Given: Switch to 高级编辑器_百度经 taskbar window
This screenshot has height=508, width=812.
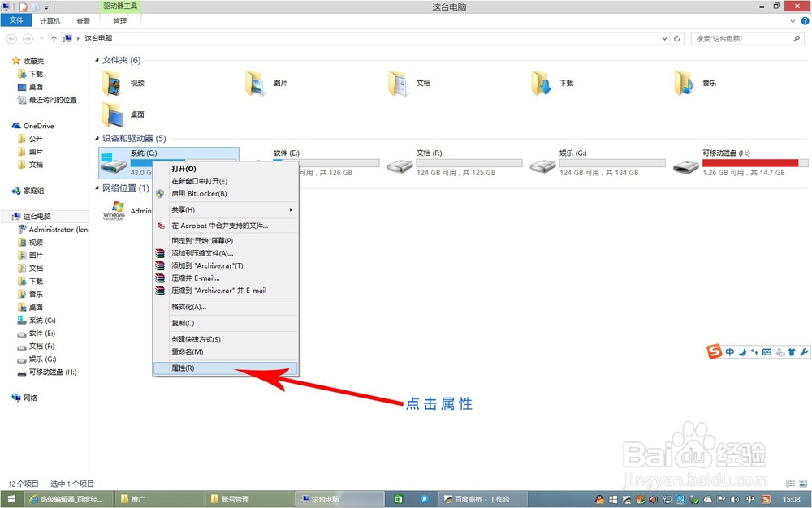Looking at the screenshot, I should coord(68,499).
